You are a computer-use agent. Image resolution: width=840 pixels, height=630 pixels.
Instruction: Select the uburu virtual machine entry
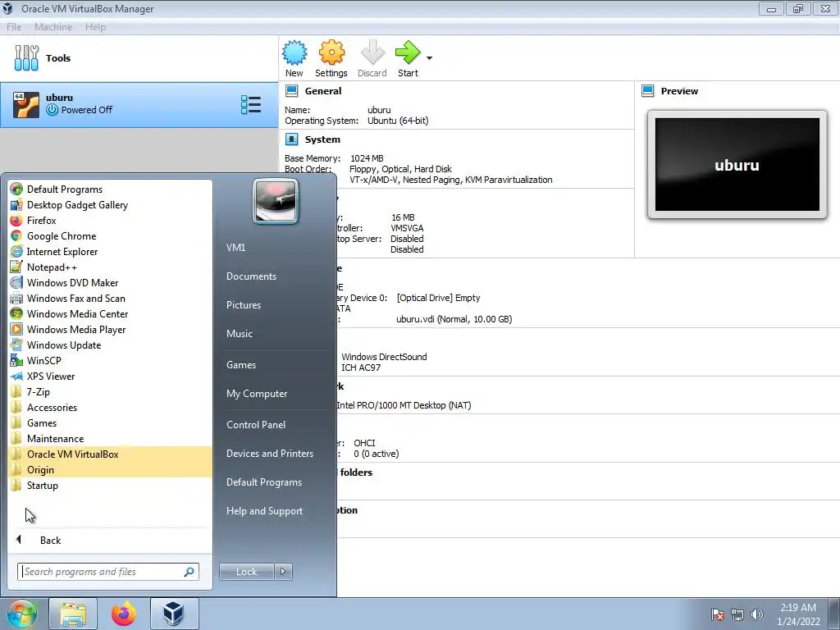[x=139, y=105]
